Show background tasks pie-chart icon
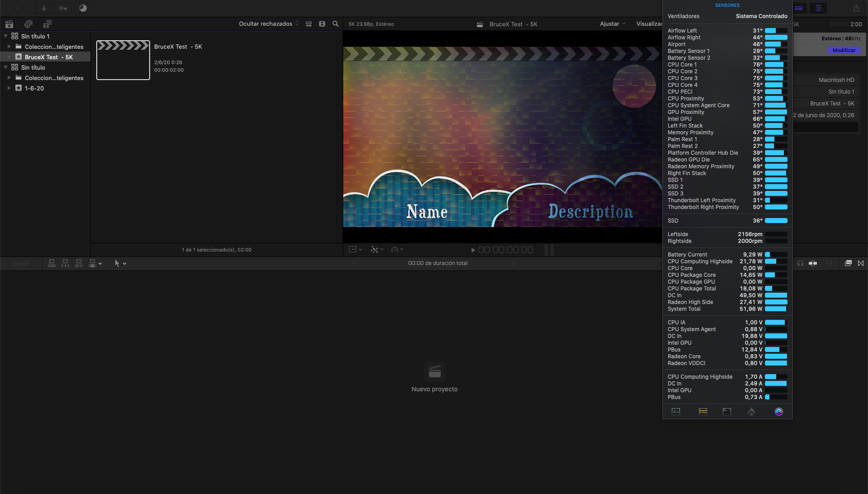 click(83, 8)
